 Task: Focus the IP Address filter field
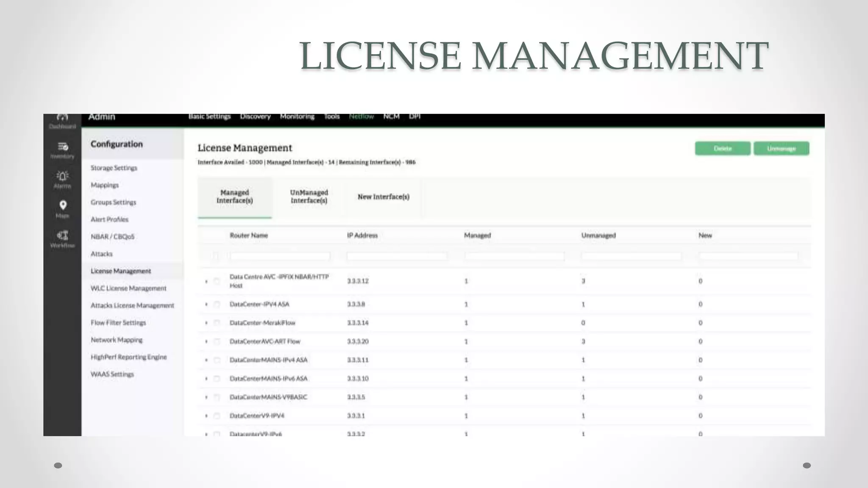pos(397,256)
